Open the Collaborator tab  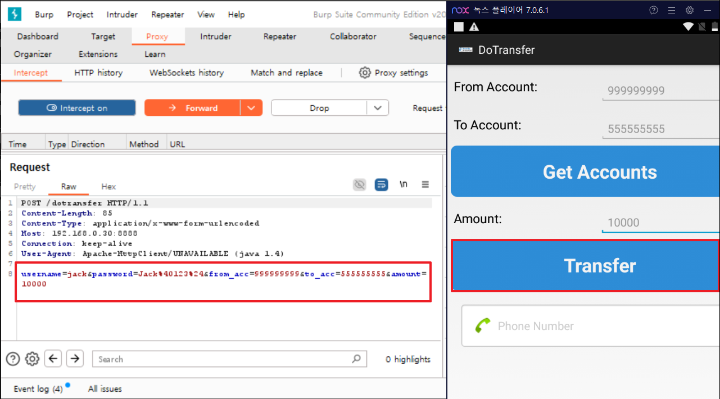[353, 36]
